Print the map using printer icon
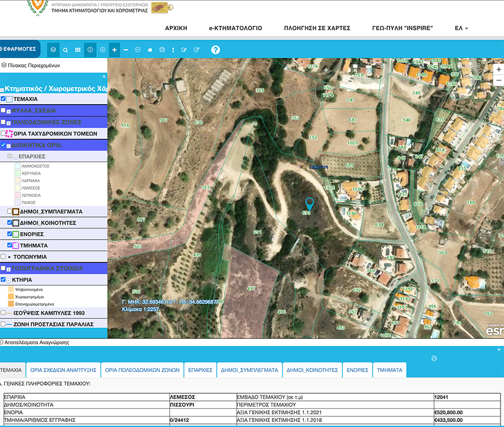Screen dimensions: 504x427 162,50
